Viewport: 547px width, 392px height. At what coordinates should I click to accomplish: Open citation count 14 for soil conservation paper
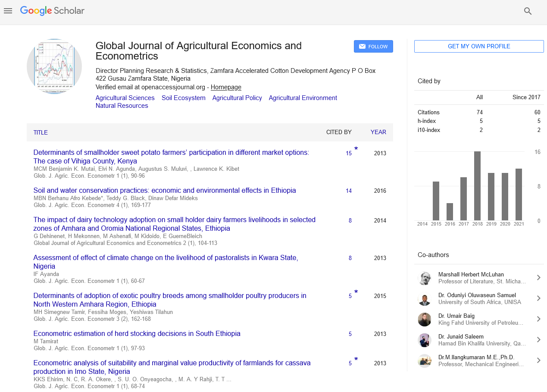pos(349,191)
